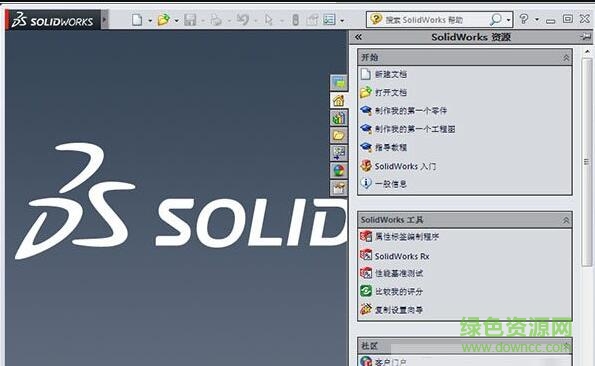Launch SolidWorks Rx tool
This screenshot has width=595, height=366.
402,256
